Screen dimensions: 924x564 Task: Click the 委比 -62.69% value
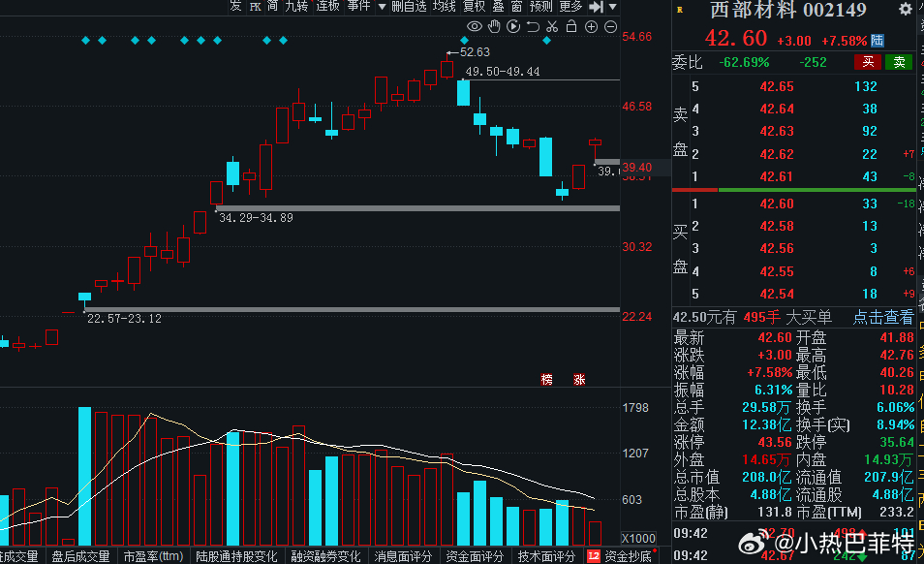coord(744,62)
